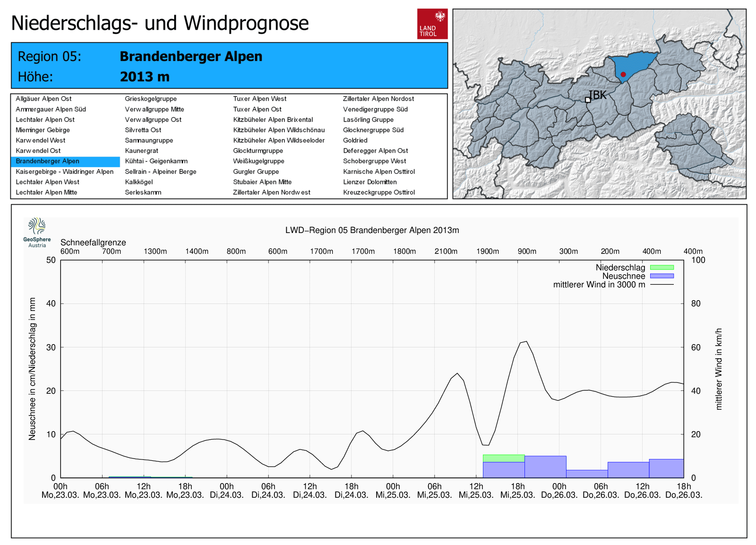This screenshot has height=545, width=756.
Task: Click the blue Neuschnee legend swatch
Action: tap(661, 276)
